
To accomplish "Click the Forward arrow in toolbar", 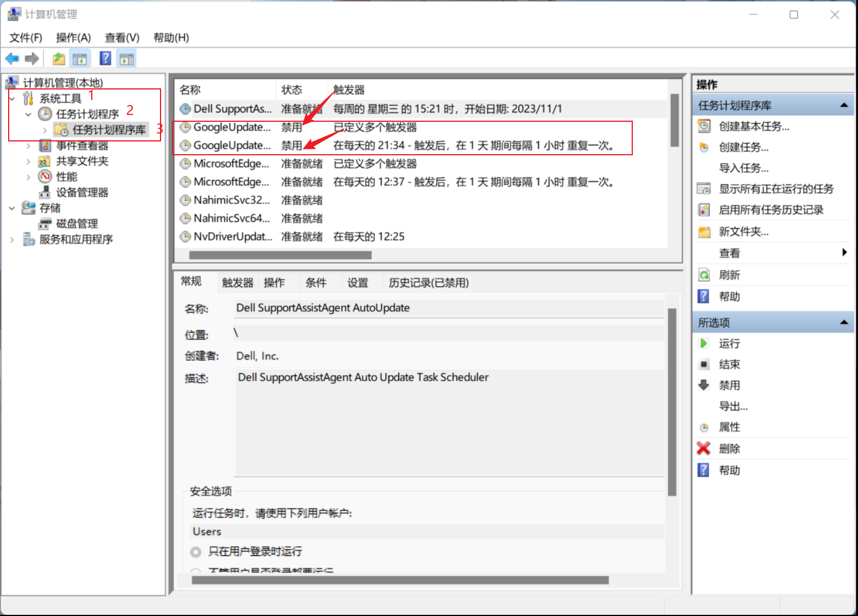I will 32,58.
